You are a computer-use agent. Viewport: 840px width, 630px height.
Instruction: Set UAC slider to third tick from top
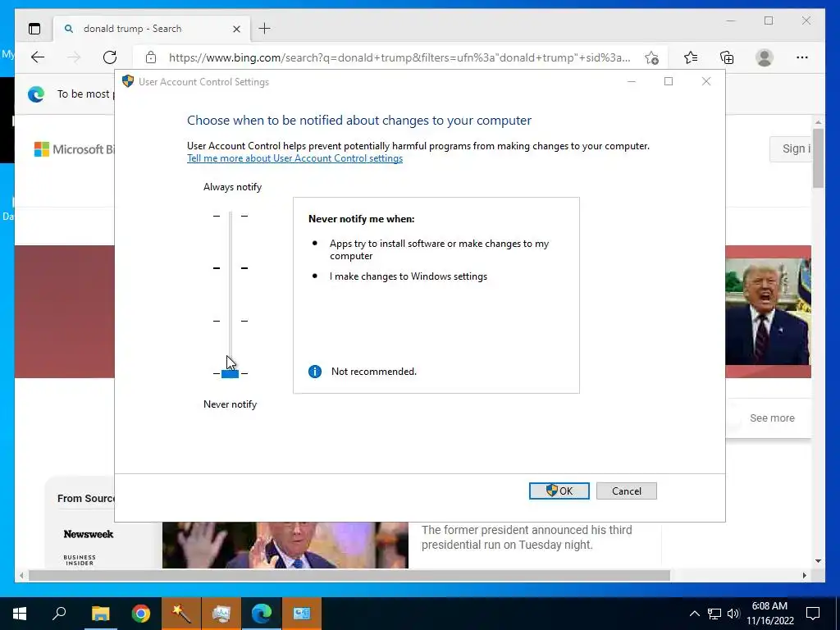(231, 321)
